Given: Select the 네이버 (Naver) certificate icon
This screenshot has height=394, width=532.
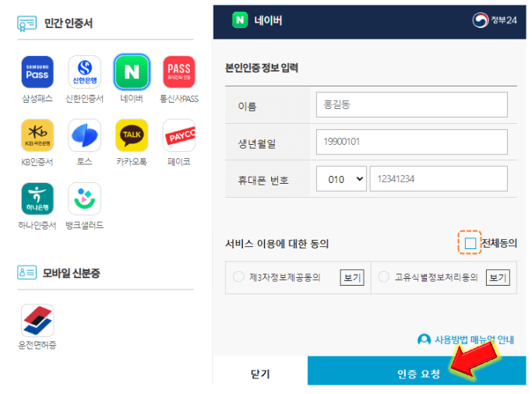Looking at the screenshot, I should pos(132,72).
